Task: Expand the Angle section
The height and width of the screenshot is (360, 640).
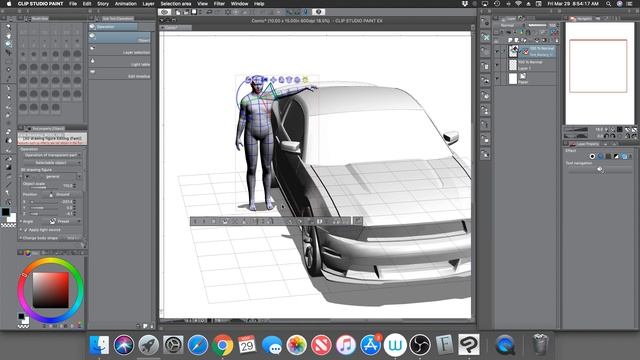Action: coord(21,221)
